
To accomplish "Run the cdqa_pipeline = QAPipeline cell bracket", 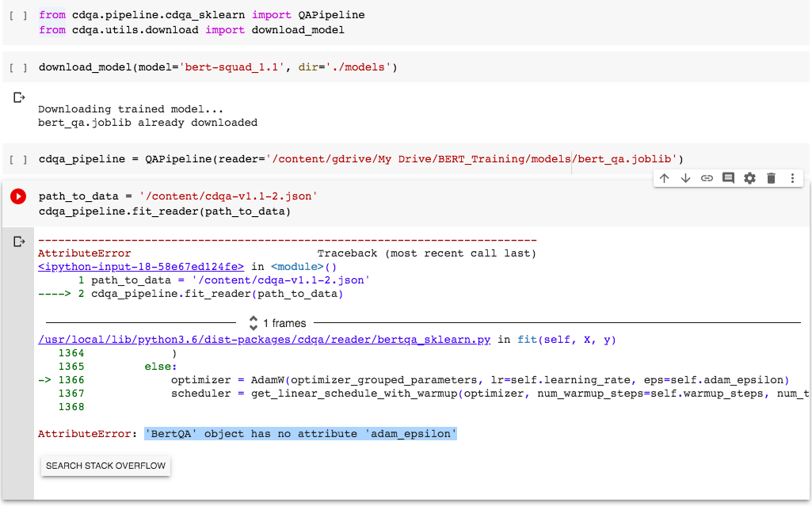I will 18,159.
